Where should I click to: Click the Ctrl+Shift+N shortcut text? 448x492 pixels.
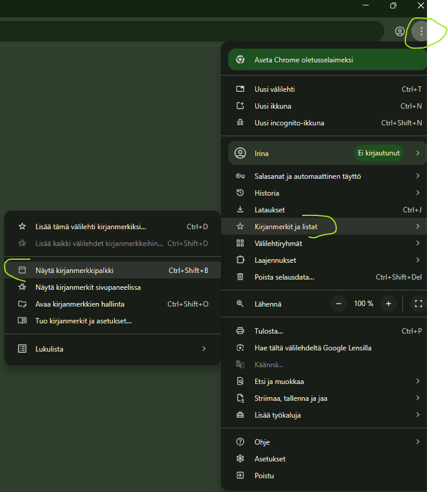tap(401, 122)
